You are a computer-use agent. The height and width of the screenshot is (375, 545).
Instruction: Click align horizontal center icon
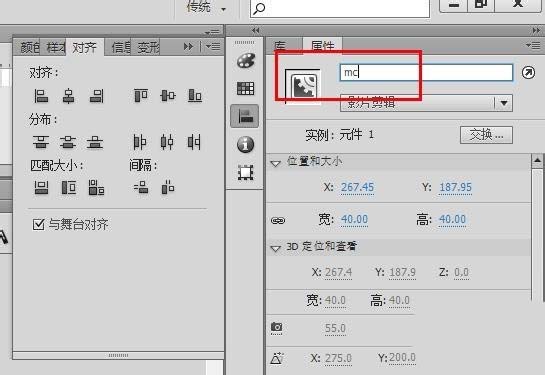click(x=68, y=96)
